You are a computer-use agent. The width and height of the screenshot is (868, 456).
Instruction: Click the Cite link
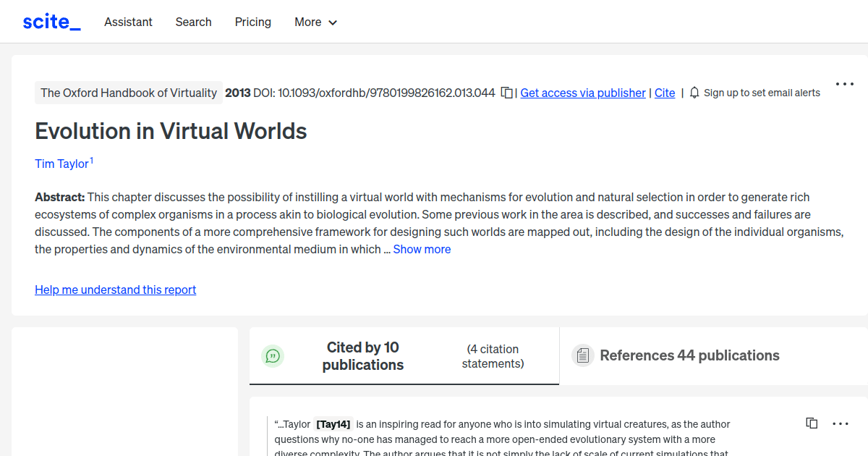tap(665, 93)
